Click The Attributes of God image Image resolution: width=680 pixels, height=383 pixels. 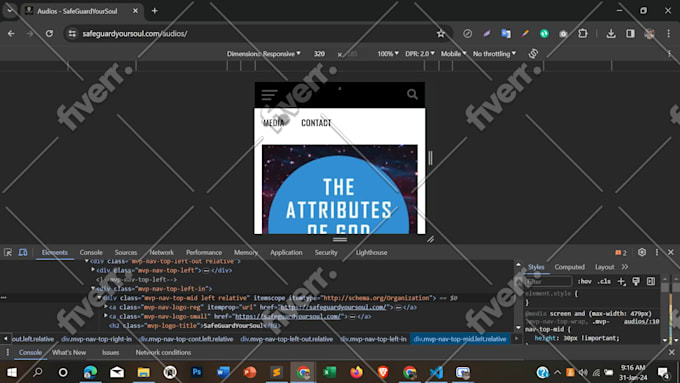(x=340, y=189)
